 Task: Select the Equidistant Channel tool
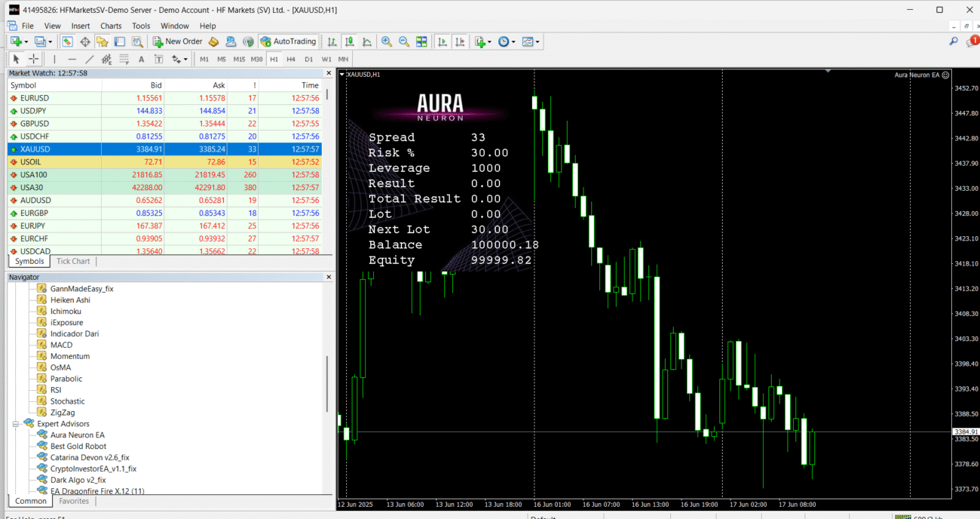click(106, 59)
